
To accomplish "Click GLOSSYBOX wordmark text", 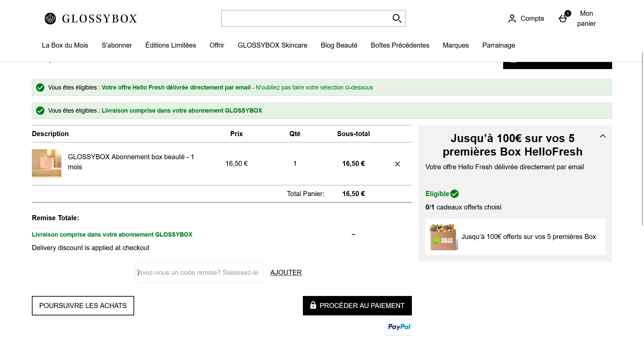I will pyautogui.click(x=100, y=19).
